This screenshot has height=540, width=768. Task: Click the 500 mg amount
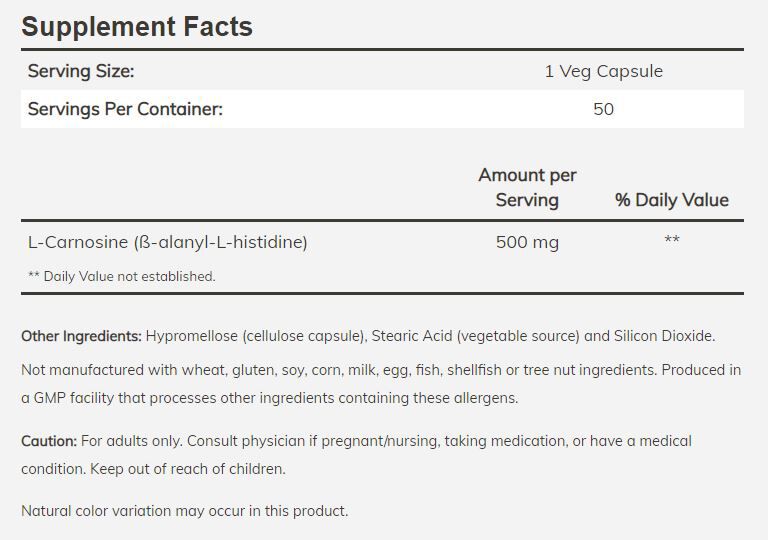click(x=527, y=242)
